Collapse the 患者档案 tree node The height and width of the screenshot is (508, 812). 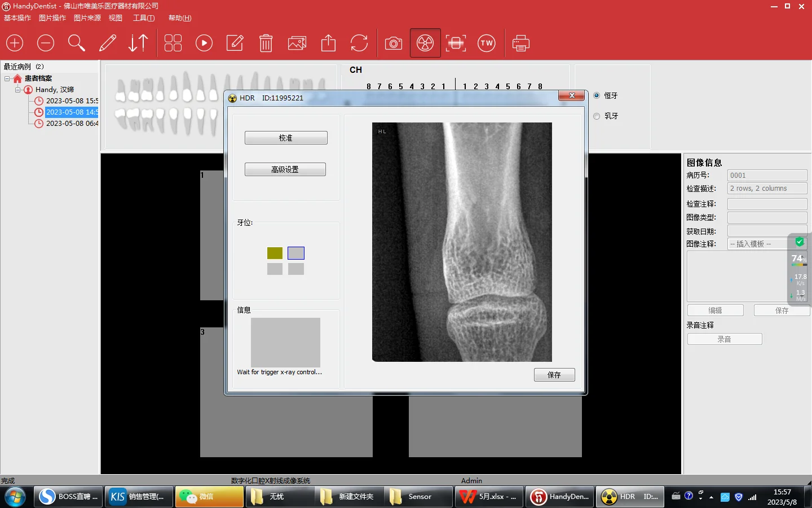pos(7,78)
